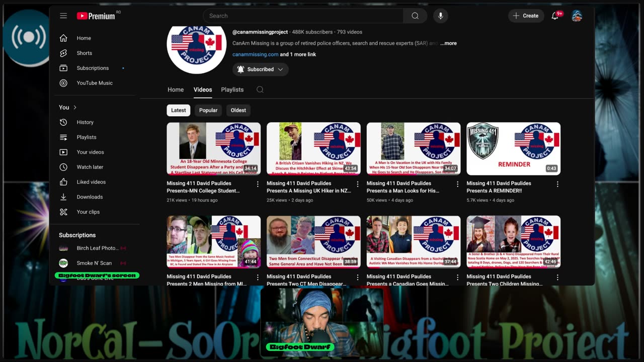Start voice search with microphone icon
The image size is (644, 362).
[441, 16]
